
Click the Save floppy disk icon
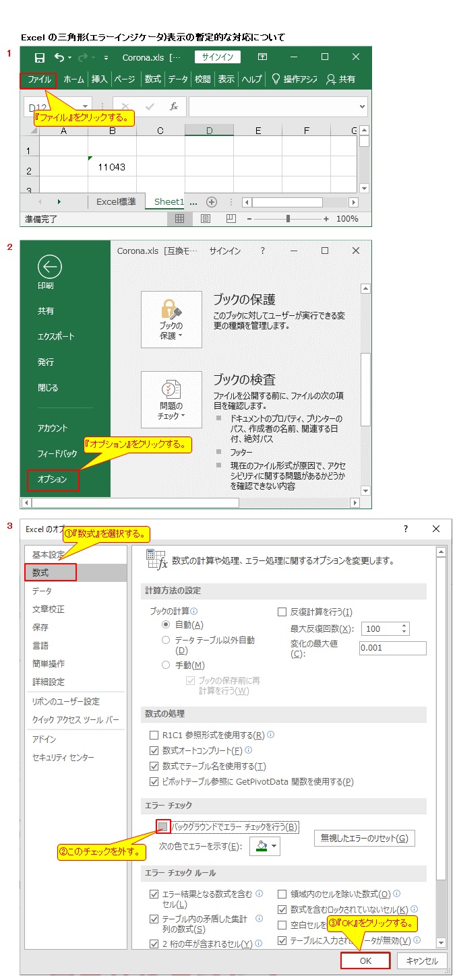pos(39,58)
